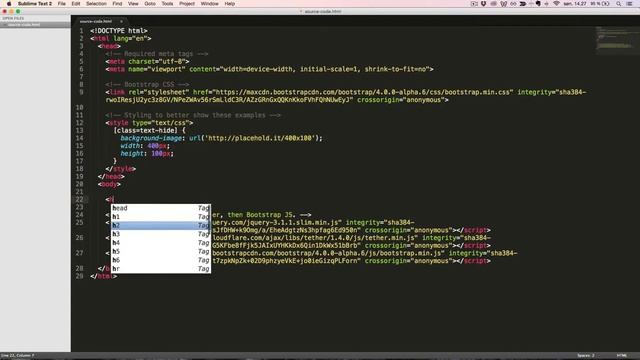The width and height of the screenshot is (640, 360).
Task: Choose 'h6' from the autocomplete list
Action: point(161,260)
